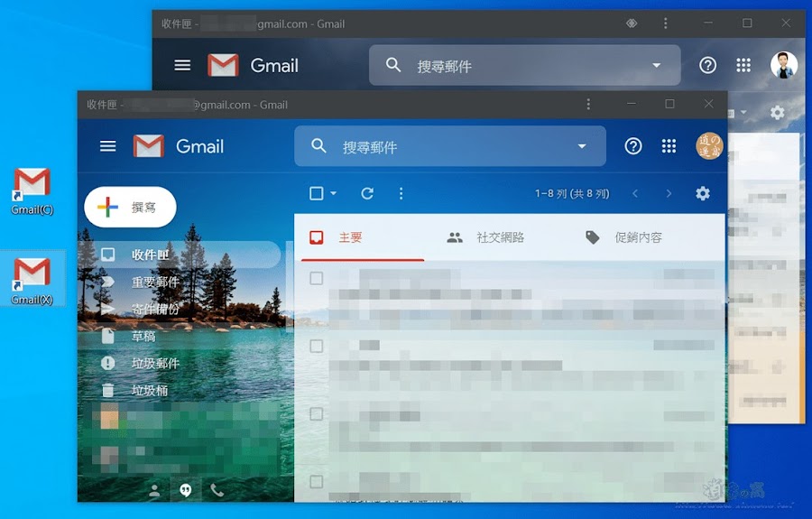Image resolution: width=812 pixels, height=519 pixels.
Task: Check the fourth email row checkbox
Action: pyautogui.click(x=316, y=482)
